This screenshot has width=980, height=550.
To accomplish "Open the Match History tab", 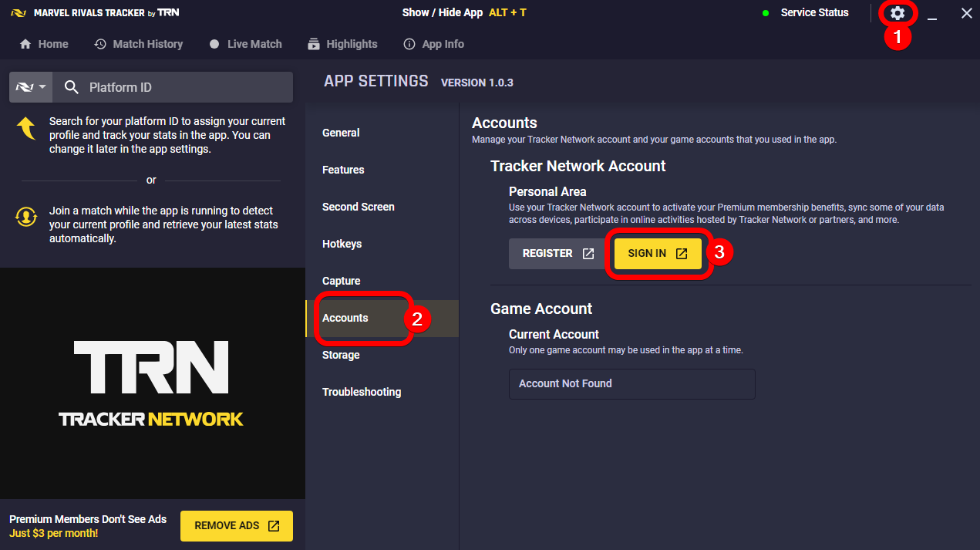I will pyautogui.click(x=139, y=44).
